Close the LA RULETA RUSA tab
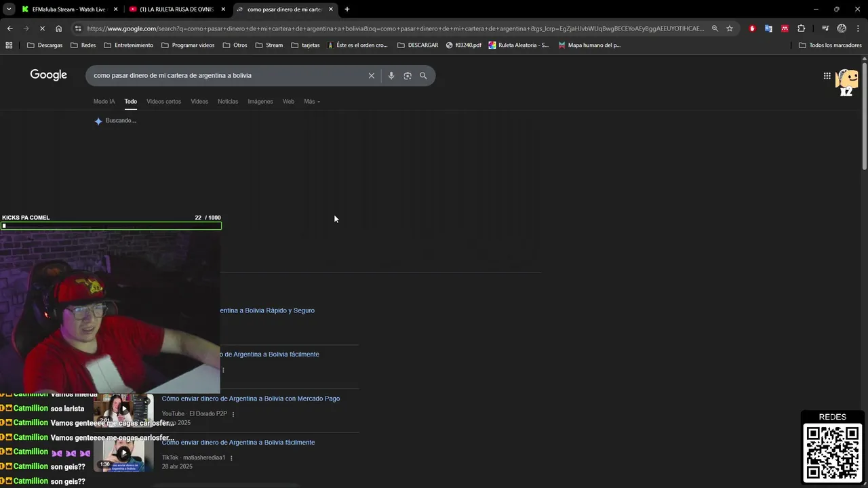 coord(223,9)
